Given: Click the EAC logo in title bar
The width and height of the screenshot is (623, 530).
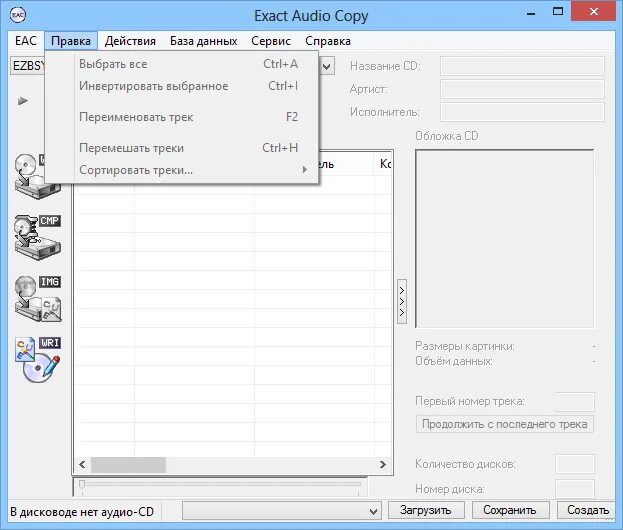Looking at the screenshot, I should coord(18,15).
